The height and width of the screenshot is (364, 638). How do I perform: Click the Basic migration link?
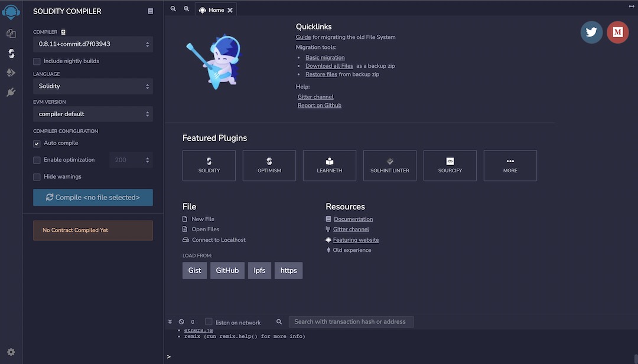(x=325, y=57)
